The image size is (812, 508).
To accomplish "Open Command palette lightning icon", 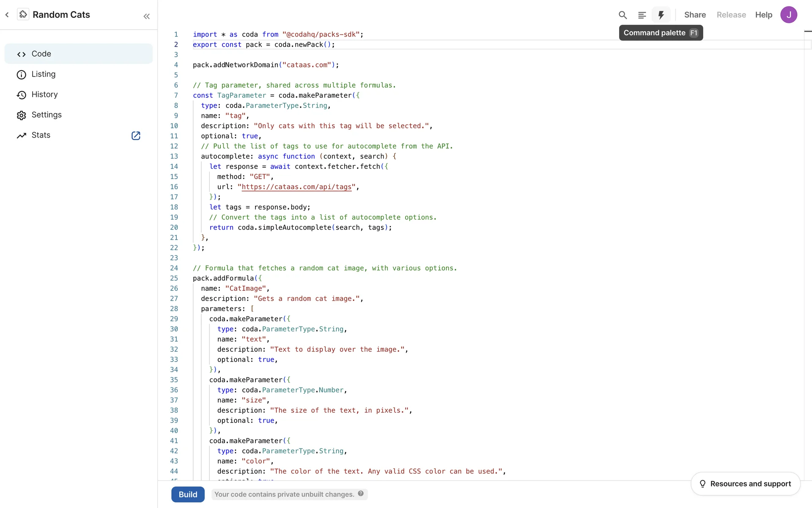I will [x=661, y=15].
